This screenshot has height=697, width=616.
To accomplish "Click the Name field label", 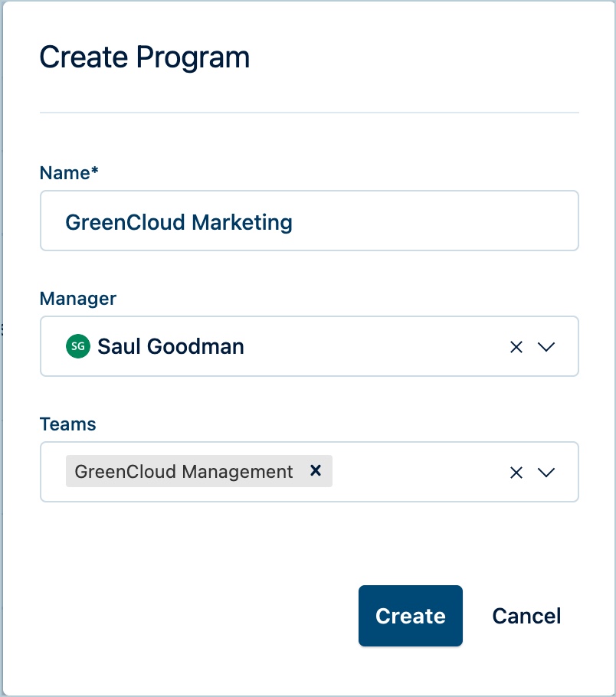I will click(x=68, y=173).
